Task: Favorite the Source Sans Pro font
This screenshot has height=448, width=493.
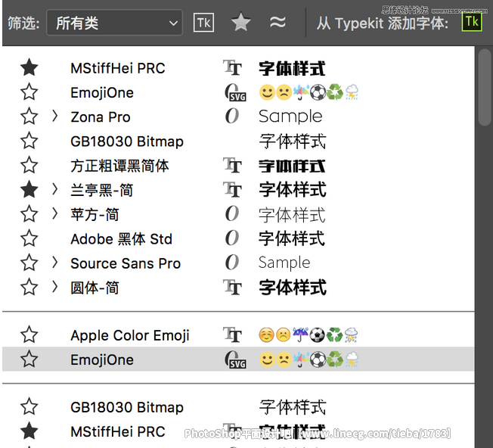Action: click(29, 263)
